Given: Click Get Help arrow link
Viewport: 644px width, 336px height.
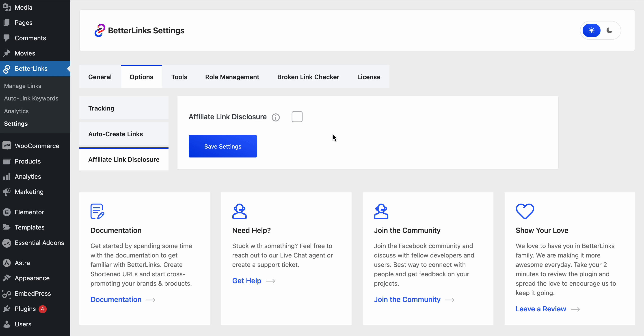Looking at the screenshot, I should (270, 281).
